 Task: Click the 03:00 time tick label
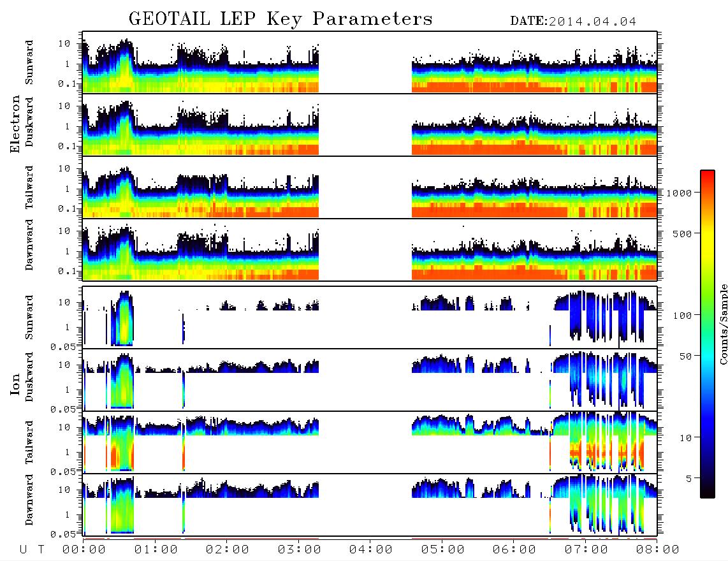[300, 550]
